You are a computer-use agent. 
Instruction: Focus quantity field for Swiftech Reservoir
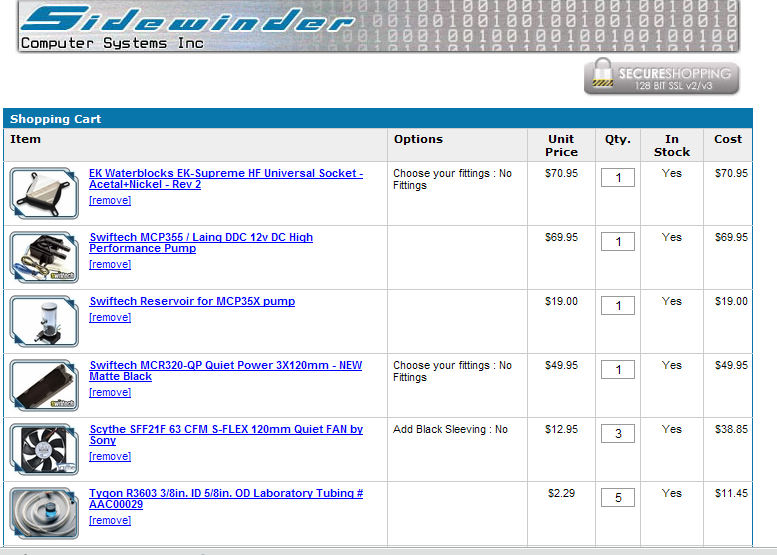click(x=618, y=306)
